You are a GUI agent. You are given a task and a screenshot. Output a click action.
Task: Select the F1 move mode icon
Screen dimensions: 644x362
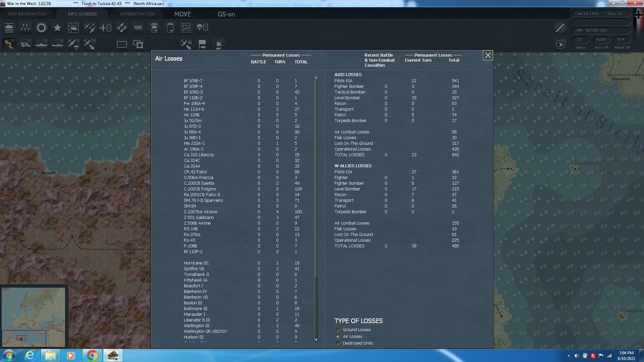[9, 44]
